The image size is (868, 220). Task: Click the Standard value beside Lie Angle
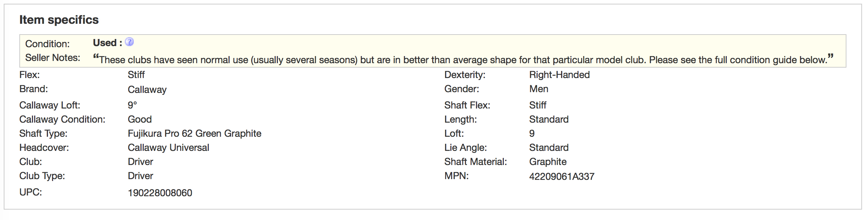point(549,148)
